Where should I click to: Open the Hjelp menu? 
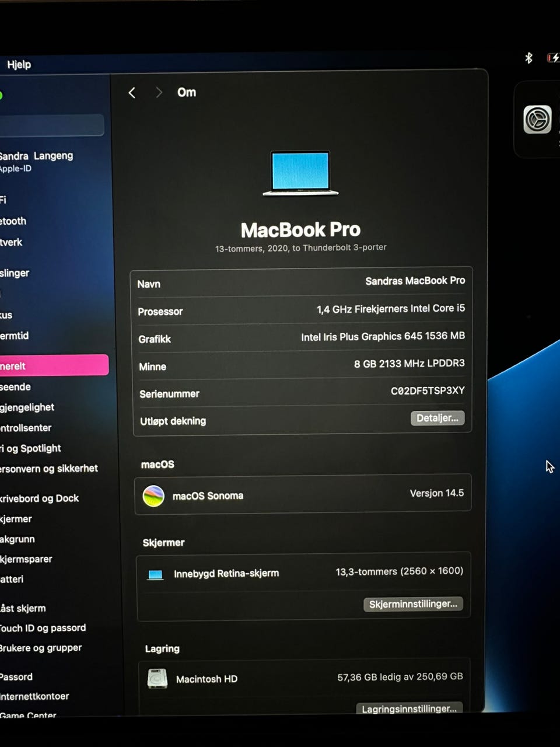click(x=19, y=65)
